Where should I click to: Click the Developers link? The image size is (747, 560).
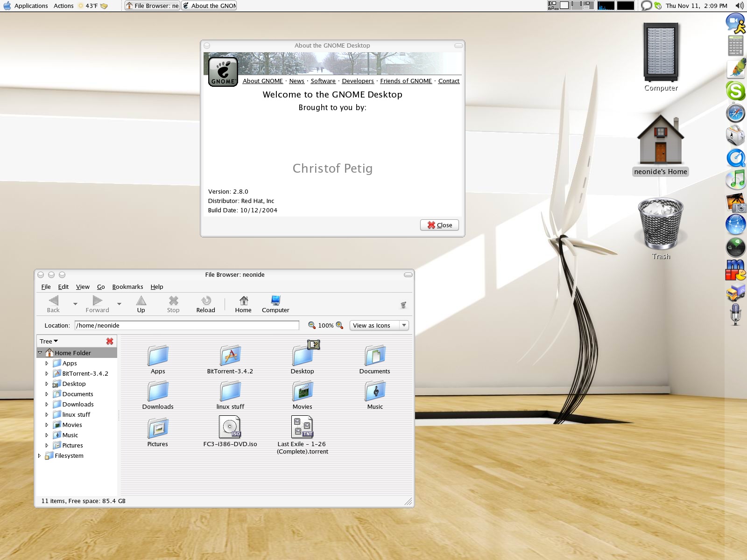coord(358,81)
